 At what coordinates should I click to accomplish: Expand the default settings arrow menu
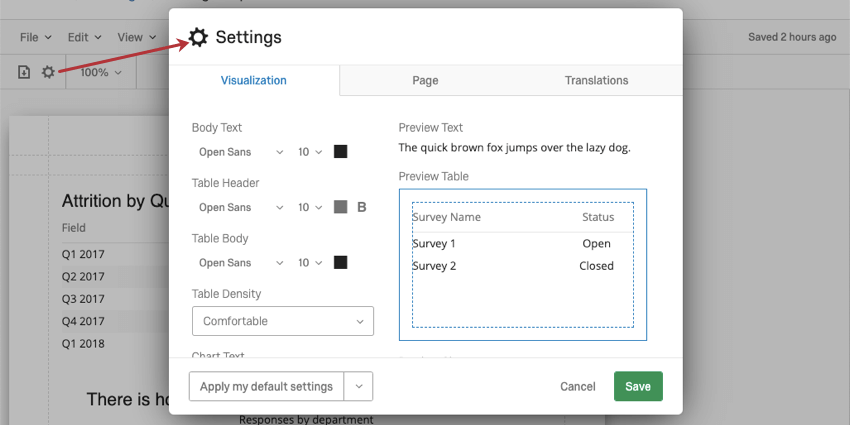tap(359, 387)
